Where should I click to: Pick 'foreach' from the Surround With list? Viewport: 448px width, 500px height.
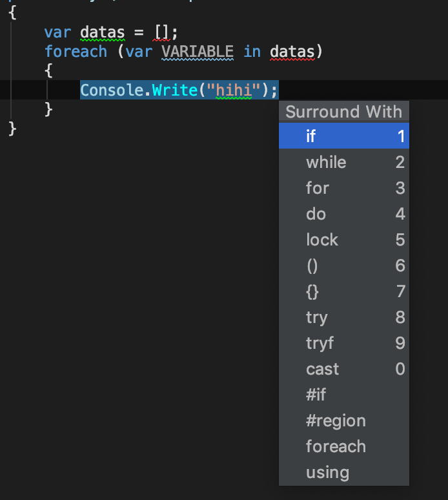343,446
